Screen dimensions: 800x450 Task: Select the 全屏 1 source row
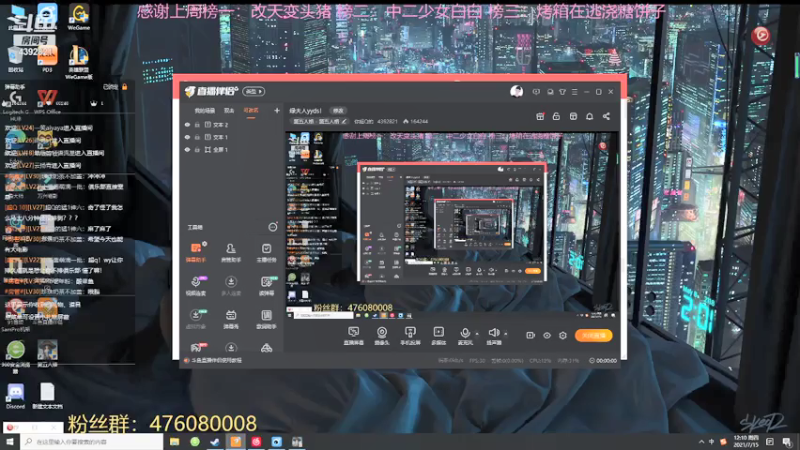coord(232,149)
